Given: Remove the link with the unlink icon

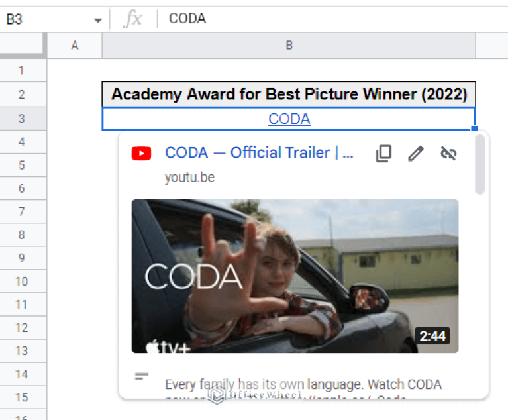Looking at the screenshot, I should 448,153.
